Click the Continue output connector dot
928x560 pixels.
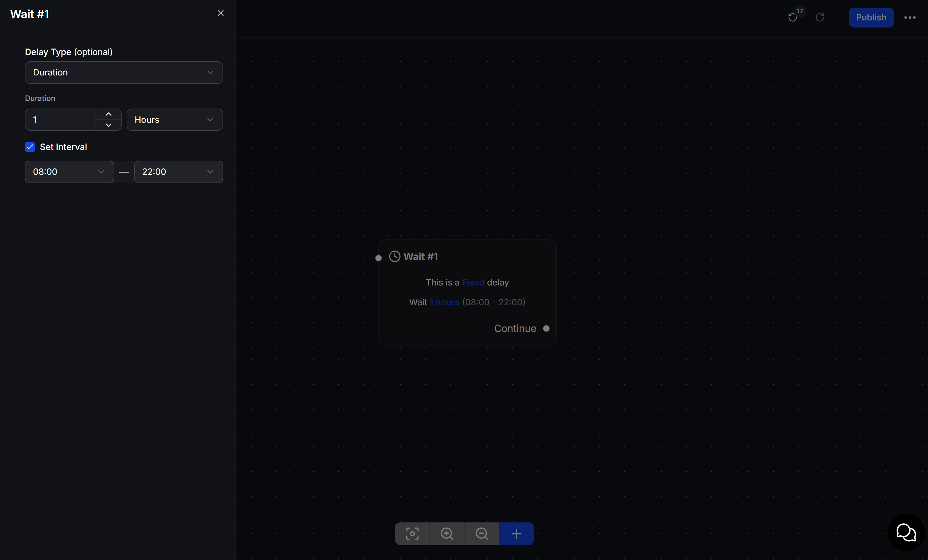click(x=546, y=328)
